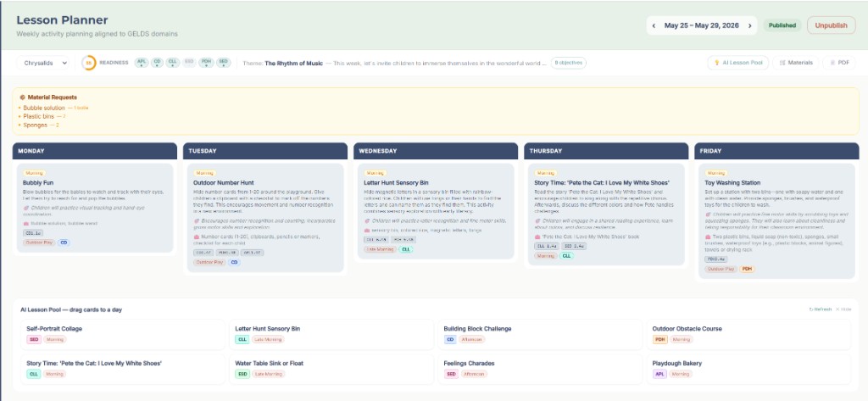
Task: Open the Bubbly Fun activity title
Action: coord(38,182)
